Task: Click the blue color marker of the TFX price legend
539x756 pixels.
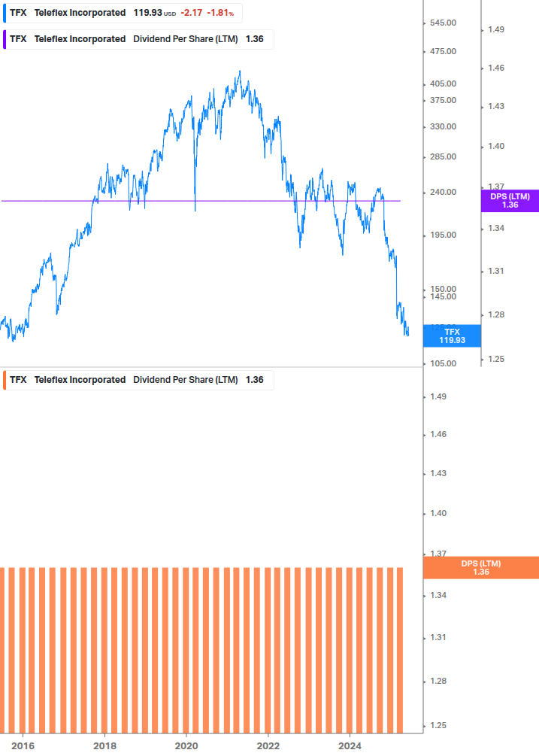Action: click(5, 13)
